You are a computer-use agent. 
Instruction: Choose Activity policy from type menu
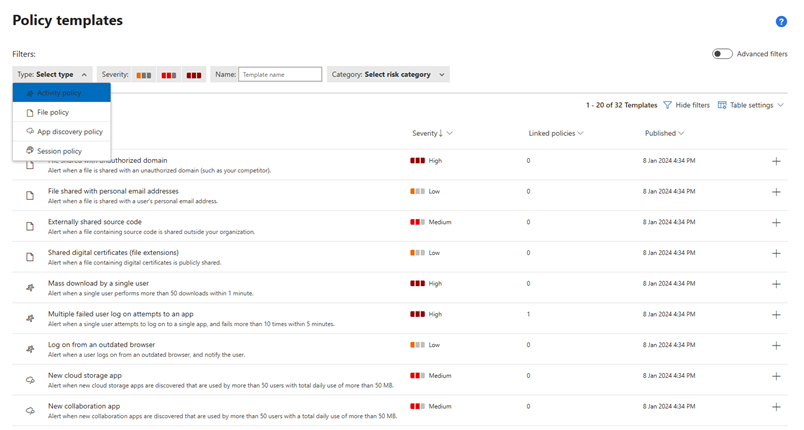click(61, 93)
